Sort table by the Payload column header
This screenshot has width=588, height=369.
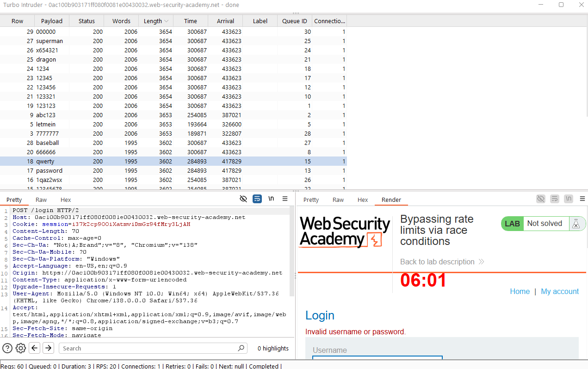pyautogui.click(x=51, y=21)
